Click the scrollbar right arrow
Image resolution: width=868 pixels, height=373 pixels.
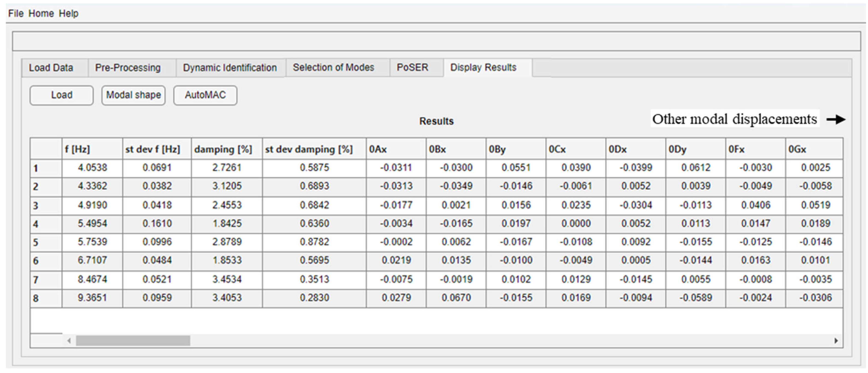(836, 341)
